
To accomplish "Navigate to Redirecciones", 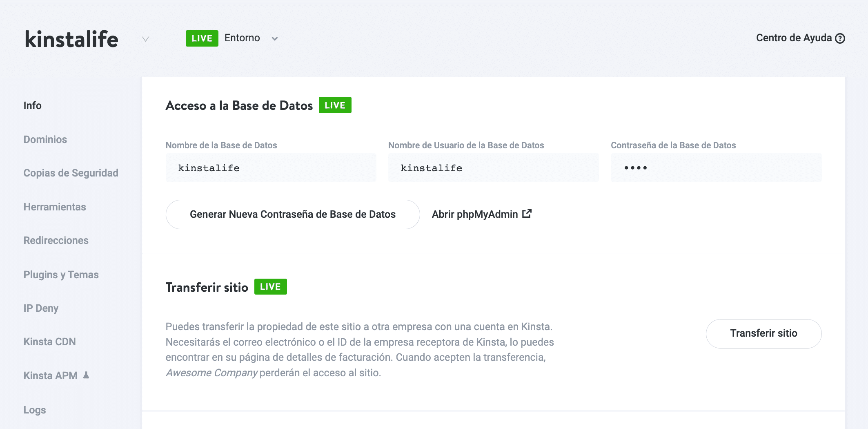I will (56, 240).
